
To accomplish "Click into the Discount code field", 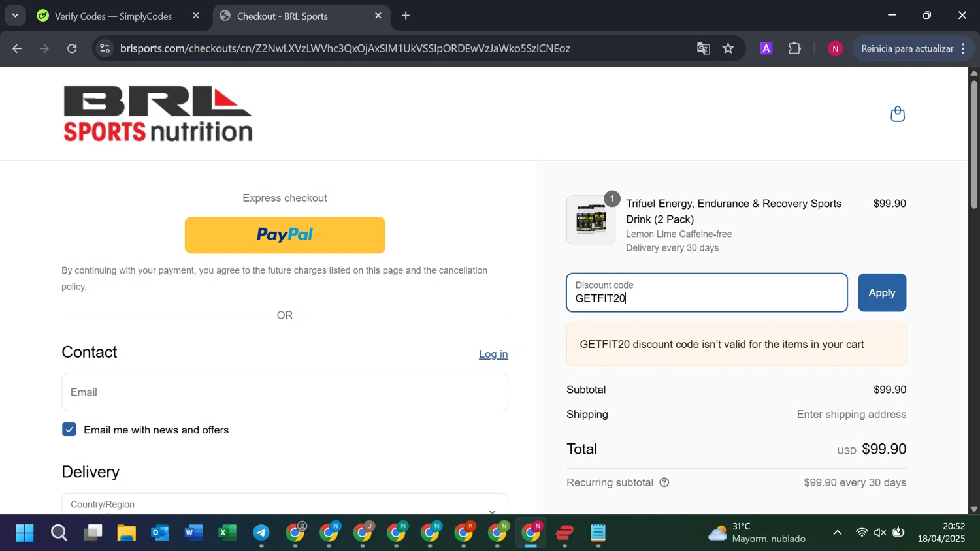I will [x=707, y=292].
